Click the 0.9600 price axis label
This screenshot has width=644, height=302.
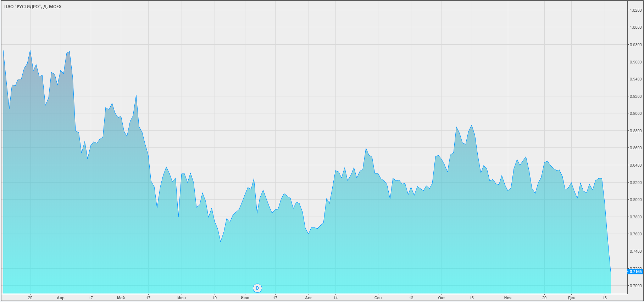tap(635, 62)
